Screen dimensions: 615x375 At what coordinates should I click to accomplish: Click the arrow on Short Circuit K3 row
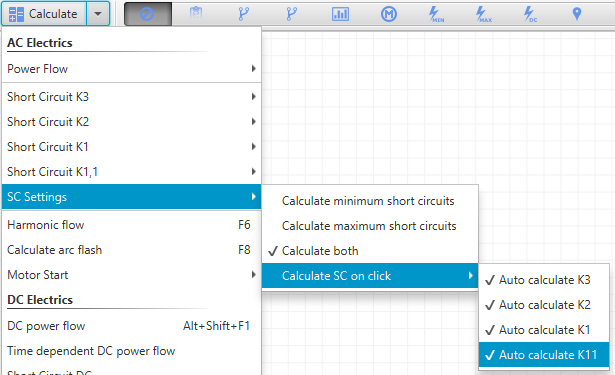click(x=254, y=96)
